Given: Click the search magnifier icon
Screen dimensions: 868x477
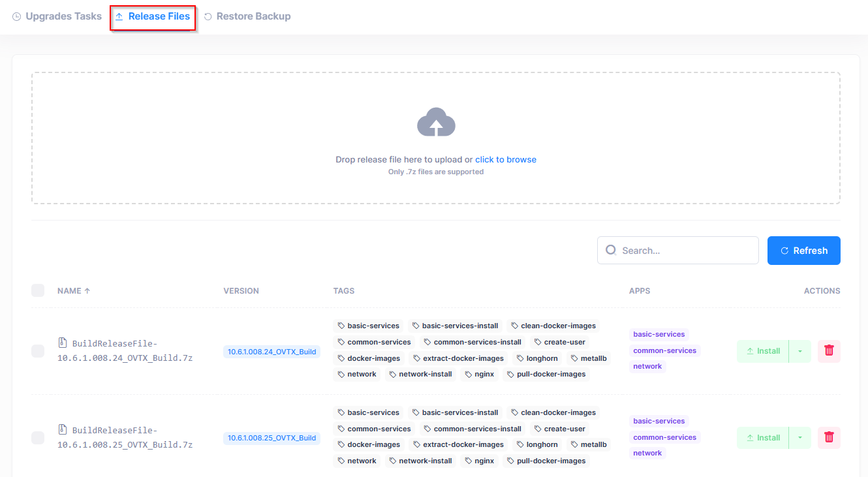Looking at the screenshot, I should click(x=611, y=251).
